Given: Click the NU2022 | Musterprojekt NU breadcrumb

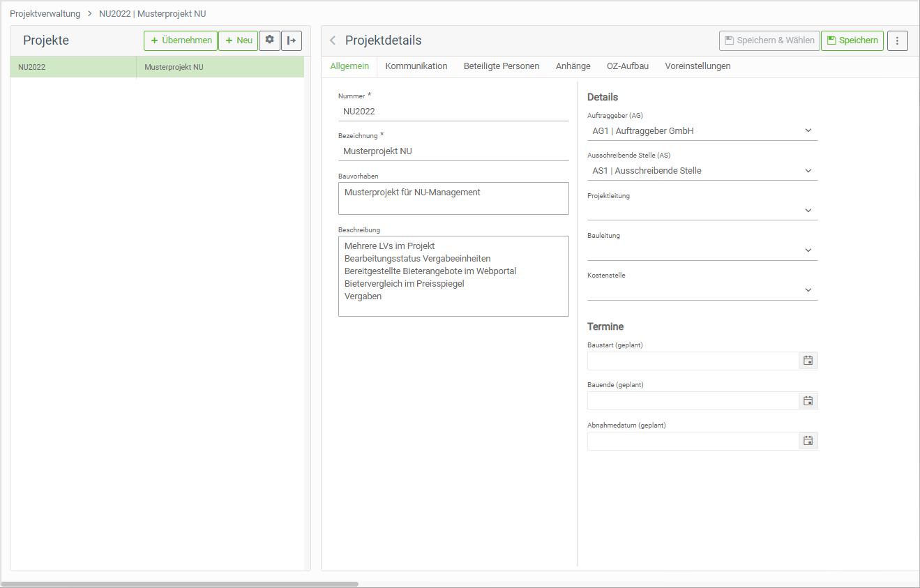Looking at the screenshot, I should 153,13.
